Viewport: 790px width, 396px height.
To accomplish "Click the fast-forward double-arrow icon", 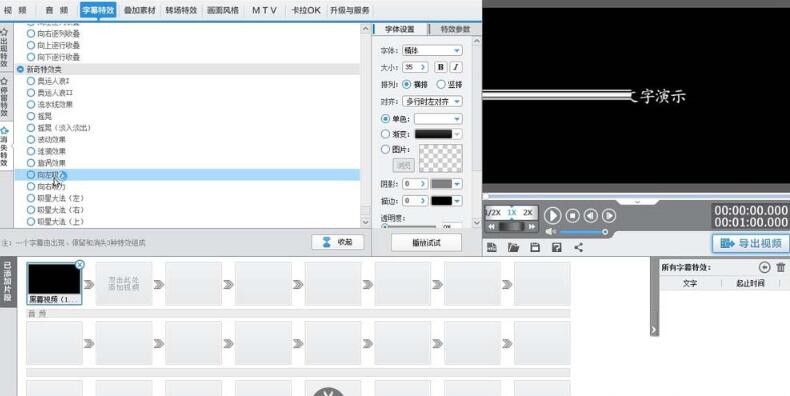I will [531, 227].
